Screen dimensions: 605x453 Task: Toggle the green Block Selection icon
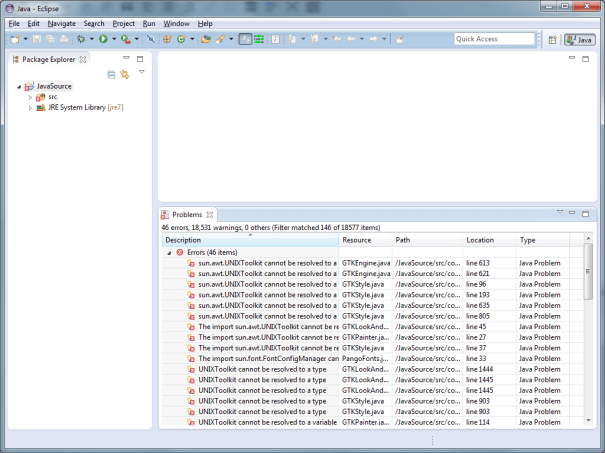(x=259, y=39)
